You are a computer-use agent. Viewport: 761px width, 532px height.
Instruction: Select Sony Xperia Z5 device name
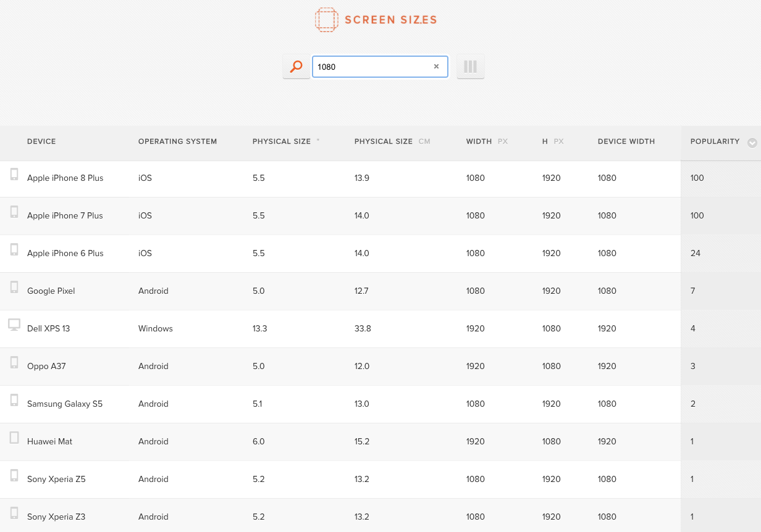coord(56,479)
